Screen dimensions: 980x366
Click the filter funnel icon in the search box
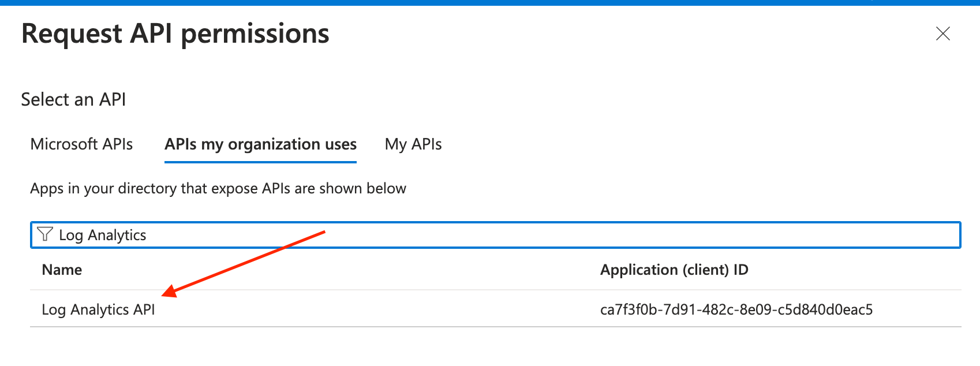pyautogui.click(x=45, y=234)
